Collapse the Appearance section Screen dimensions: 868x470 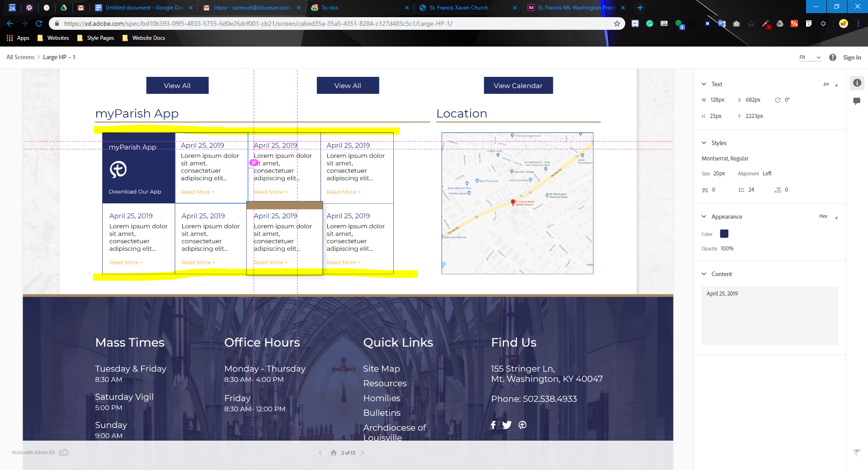click(704, 216)
